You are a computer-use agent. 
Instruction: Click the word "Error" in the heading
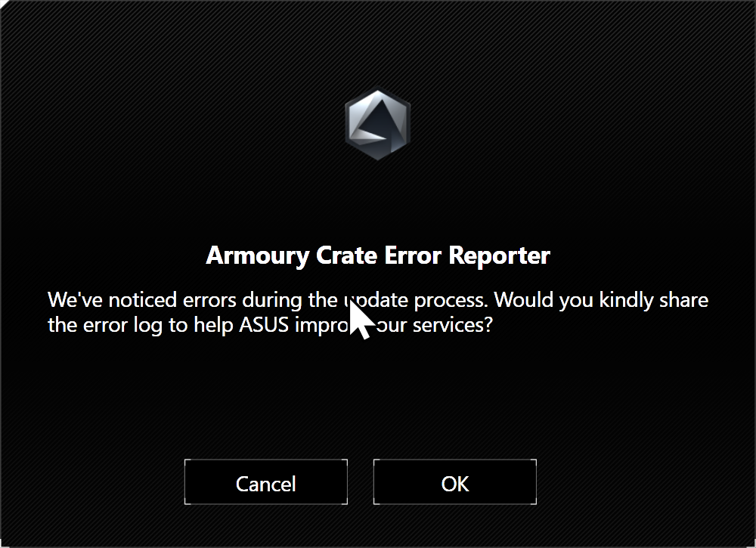point(413,255)
